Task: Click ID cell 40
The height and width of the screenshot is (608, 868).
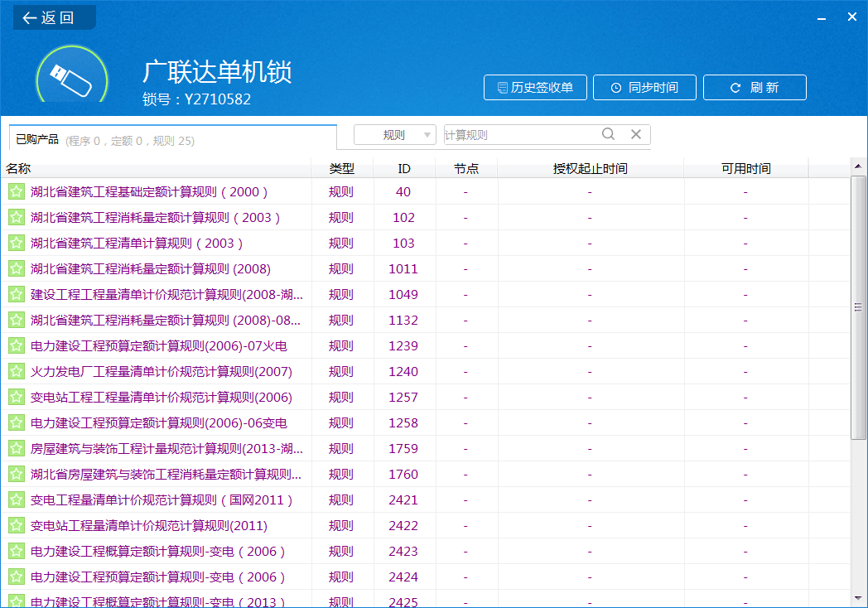Action: (x=403, y=191)
